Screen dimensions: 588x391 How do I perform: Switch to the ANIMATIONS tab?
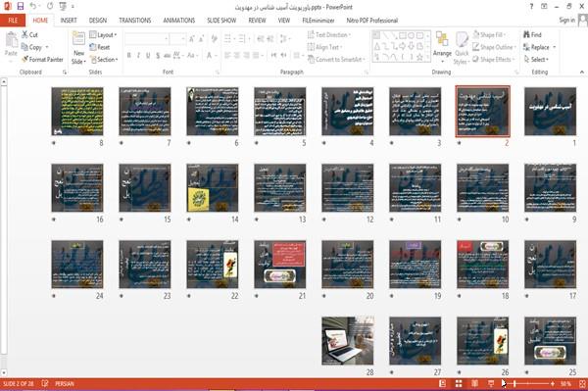click(179, 21)
